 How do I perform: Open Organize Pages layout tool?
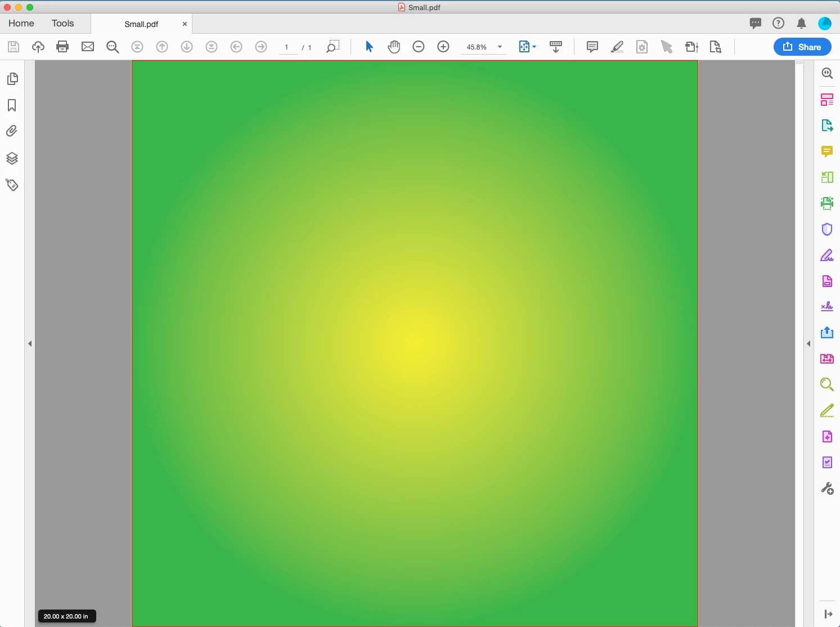point(827,100)
